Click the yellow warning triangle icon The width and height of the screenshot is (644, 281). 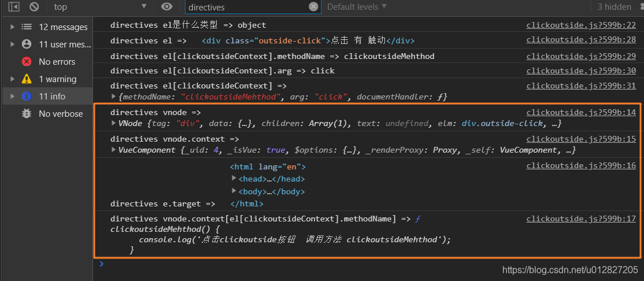coord(27,79)
